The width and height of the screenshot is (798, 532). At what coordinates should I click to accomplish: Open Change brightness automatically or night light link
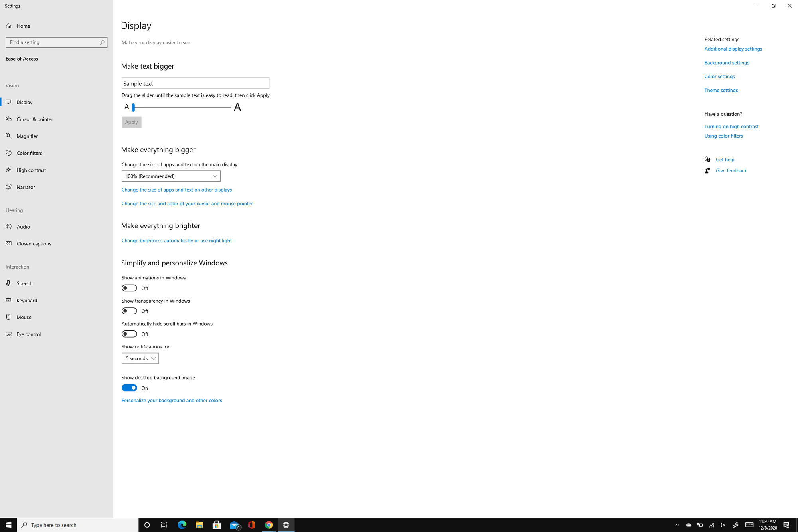click(177, 241)
